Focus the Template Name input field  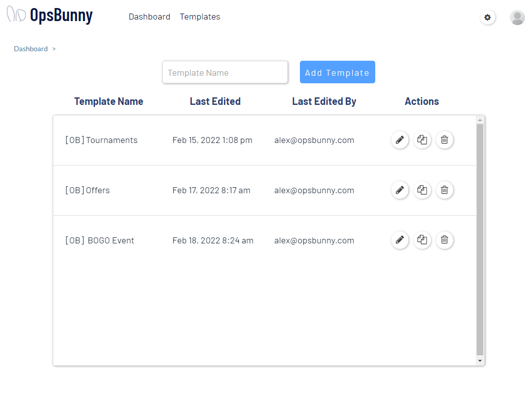pyautogui.click(x=225, y=72)
